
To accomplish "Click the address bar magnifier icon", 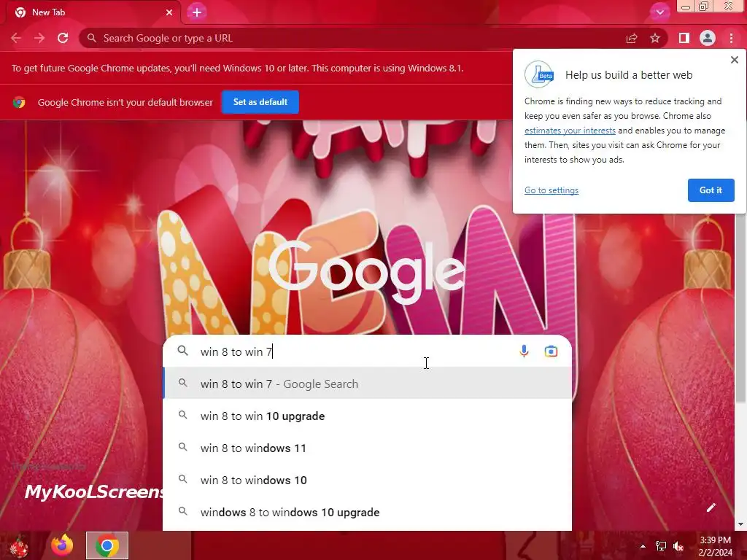I will (x=92, y=38).
